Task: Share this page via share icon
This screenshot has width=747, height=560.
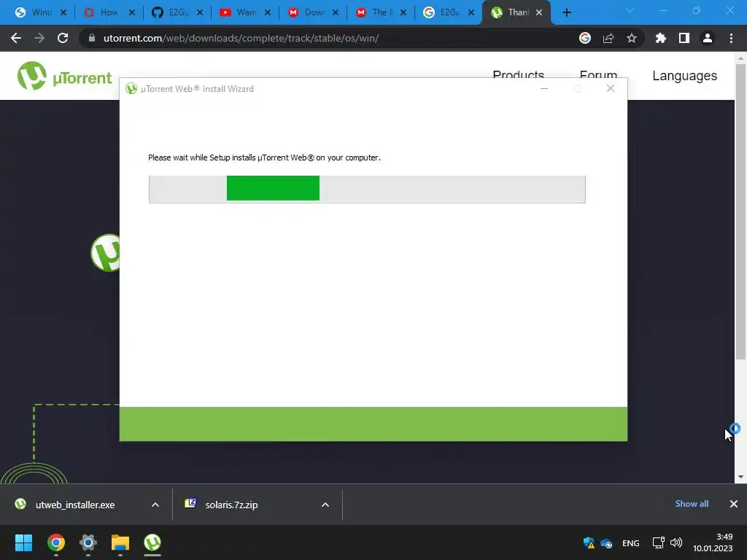Action: tap(608, 38)
